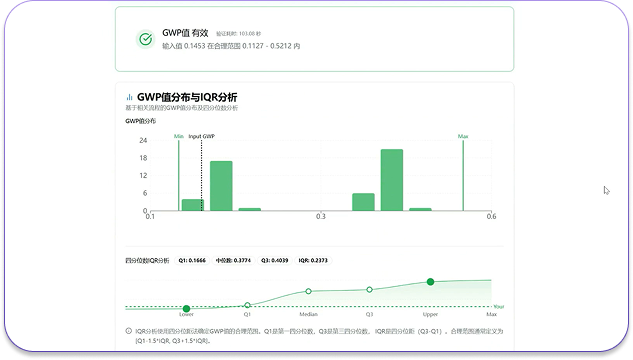Select the 'GWP值 有效' heading
633x360 pixels.
tap(185, 33)
